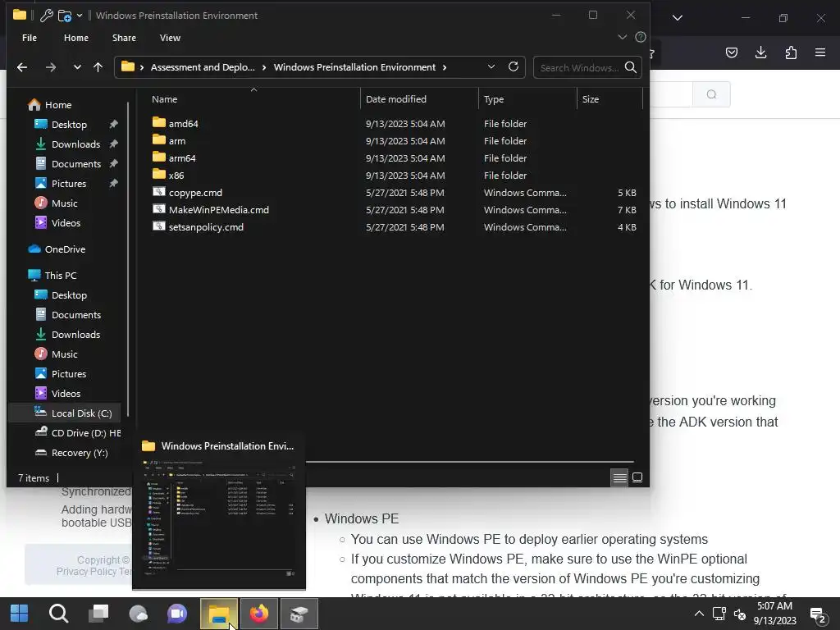Open Home in the navigation pane
This screenshot has height=630, width=840.
pyautogui.click(x=58, y=105)
